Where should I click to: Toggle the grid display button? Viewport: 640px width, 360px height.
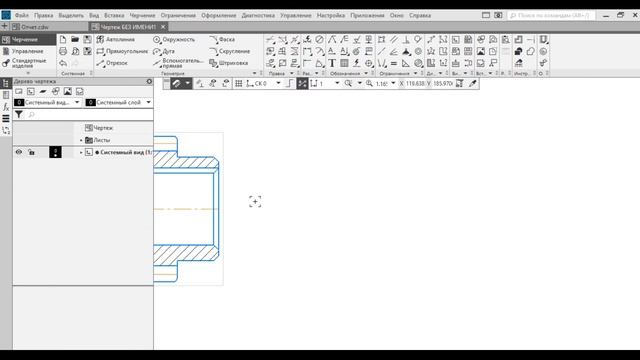point(239,83)
